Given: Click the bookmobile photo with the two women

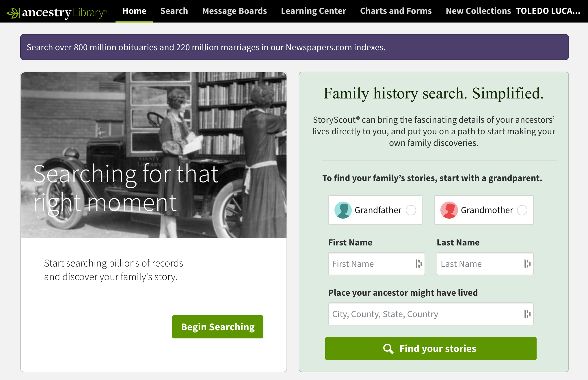Looking at the screenshot, I should [154, 155].
